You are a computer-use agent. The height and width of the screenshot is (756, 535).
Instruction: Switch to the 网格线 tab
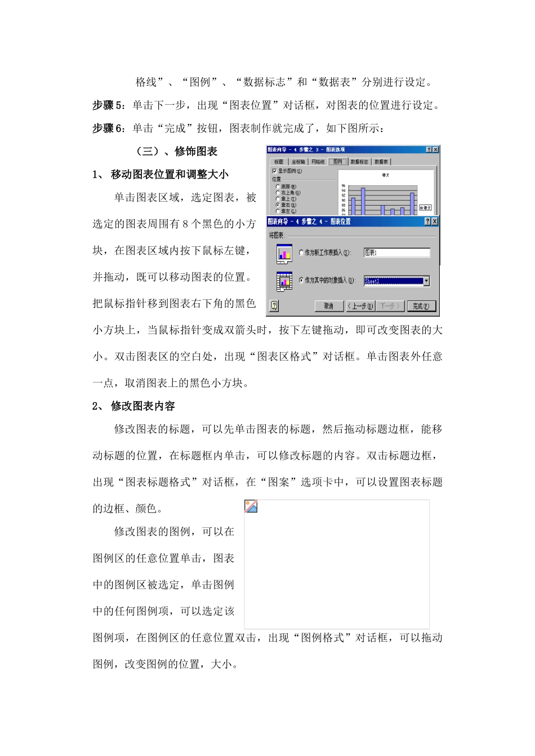click(318, 162)
